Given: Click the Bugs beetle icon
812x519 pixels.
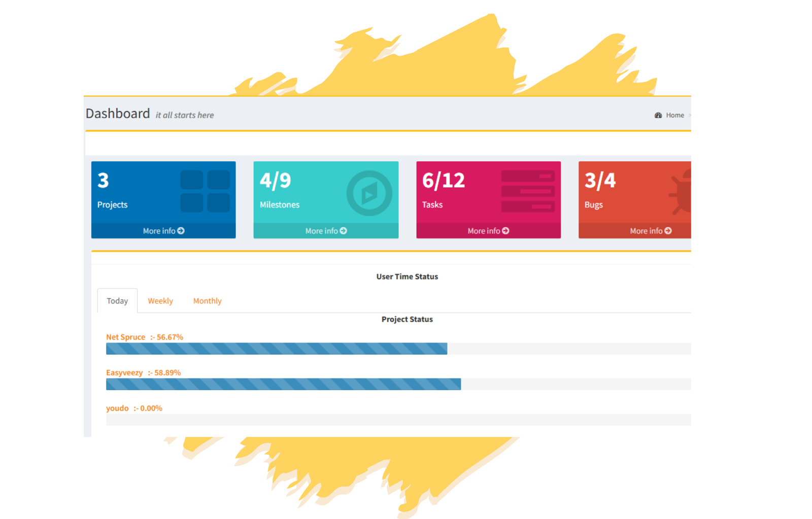Looking at the screenshot, I should (x=682, y=192).
